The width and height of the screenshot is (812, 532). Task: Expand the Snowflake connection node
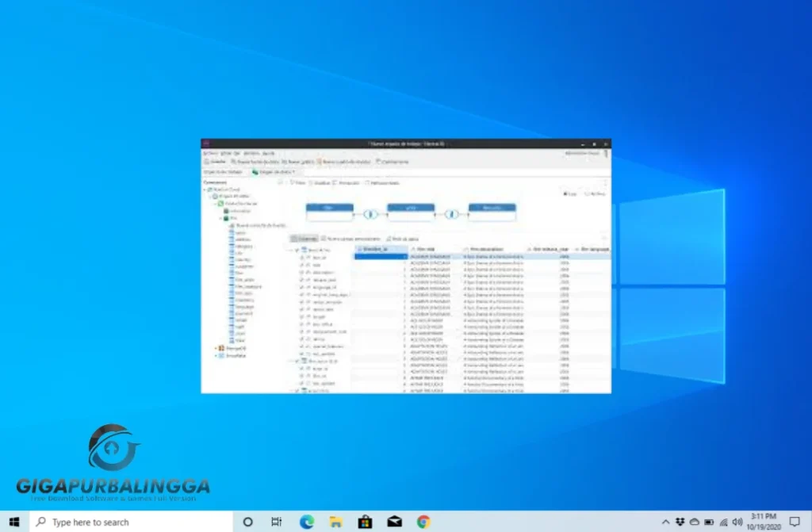click(x=216, y=356)
